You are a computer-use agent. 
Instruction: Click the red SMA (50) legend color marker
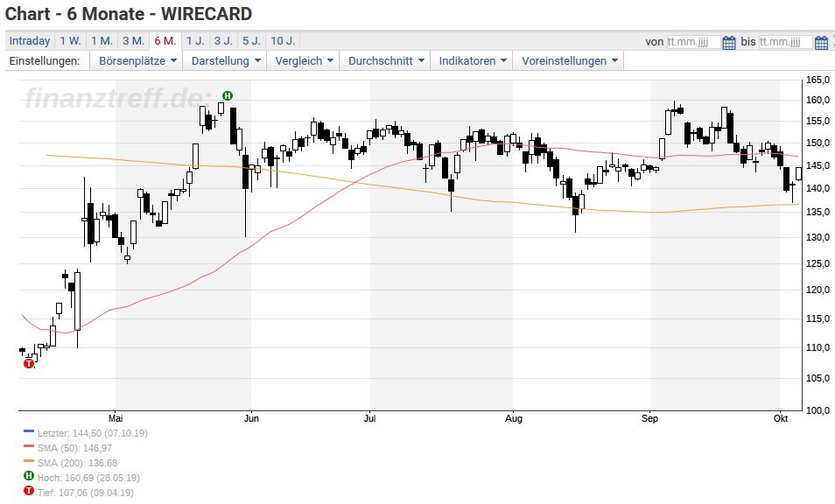point(29,446)
